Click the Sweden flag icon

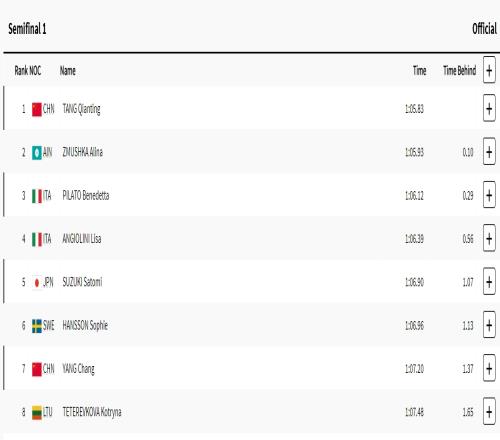(37, 326)
